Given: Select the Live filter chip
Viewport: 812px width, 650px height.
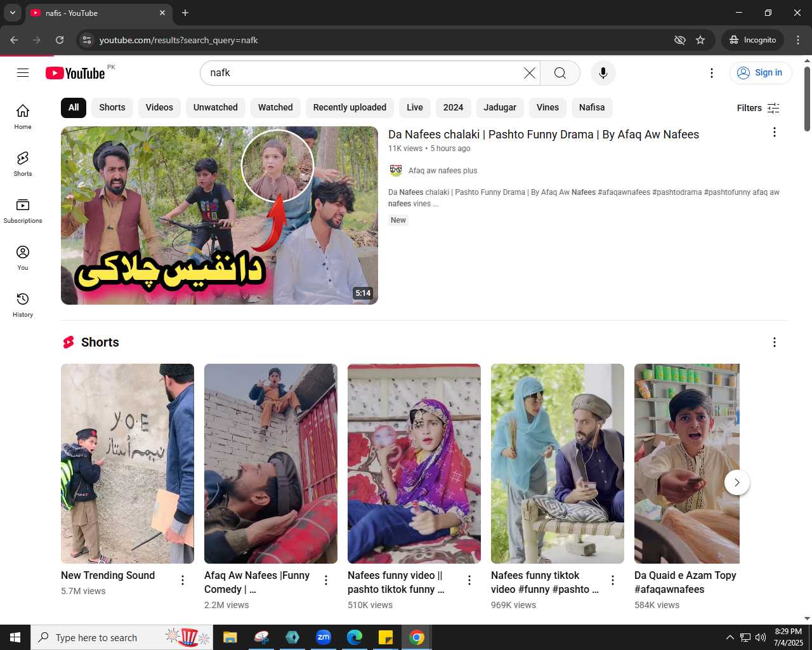Looking at the screenshot, I should (x=415, y=107).
